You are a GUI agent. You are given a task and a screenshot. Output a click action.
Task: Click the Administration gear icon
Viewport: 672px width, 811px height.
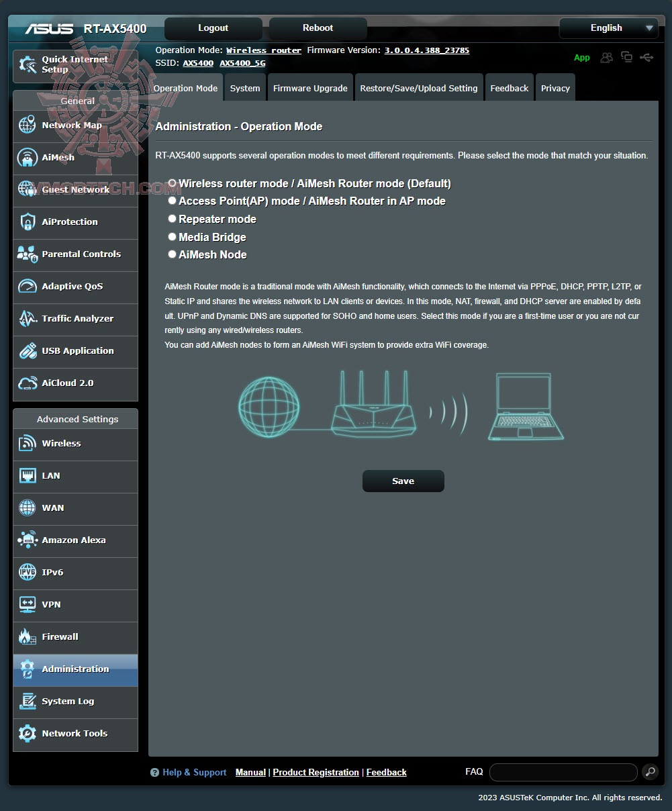point(28,669)
